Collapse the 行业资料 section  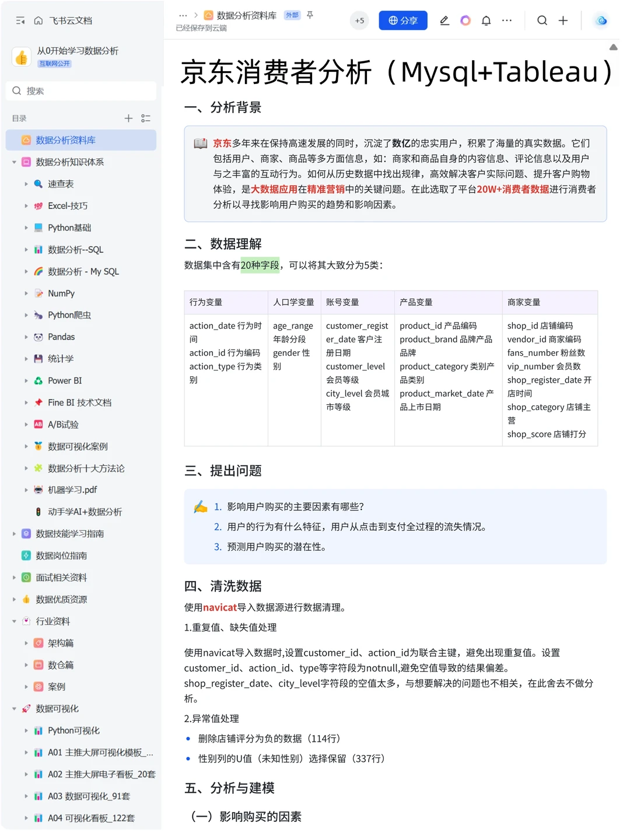14,621
